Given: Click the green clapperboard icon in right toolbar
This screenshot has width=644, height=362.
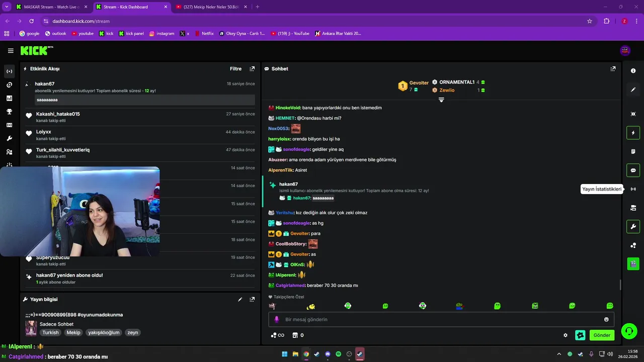Looking at the screenshot, I should pyautogui.click(x=633, y=263).
